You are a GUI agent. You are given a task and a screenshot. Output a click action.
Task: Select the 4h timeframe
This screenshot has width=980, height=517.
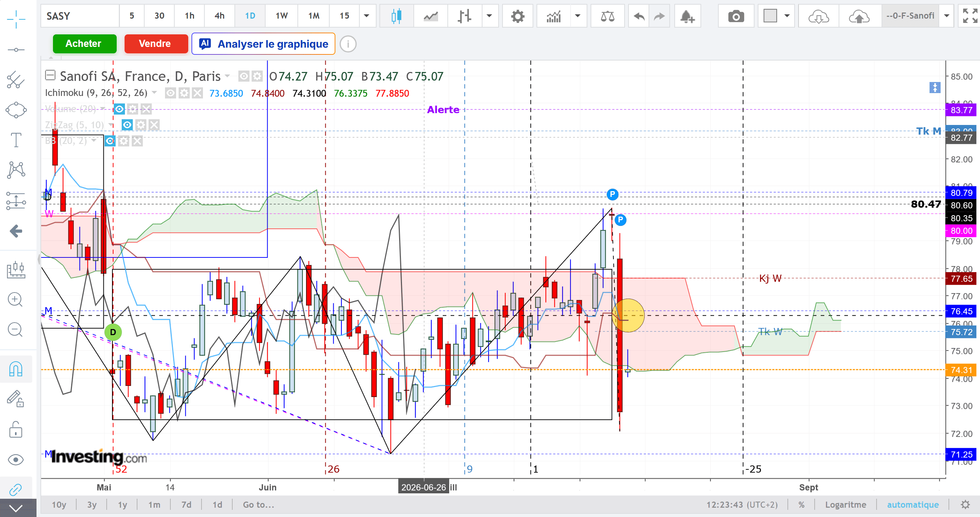(x=219, y=16)
